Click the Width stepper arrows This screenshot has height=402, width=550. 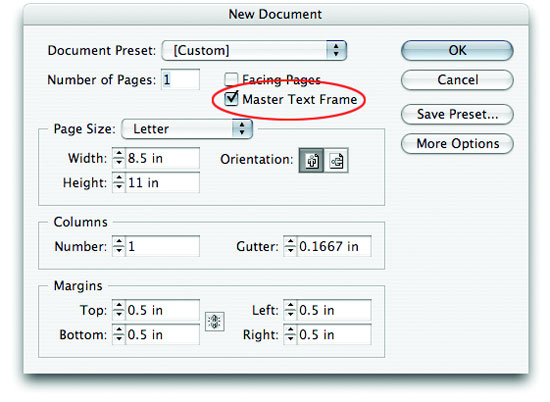[119, 158]
